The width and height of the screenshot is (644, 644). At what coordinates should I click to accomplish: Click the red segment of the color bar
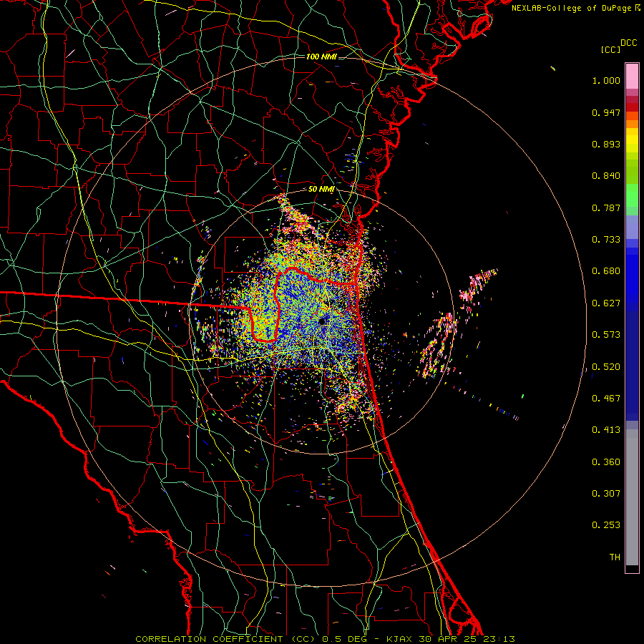coord(632,107)
